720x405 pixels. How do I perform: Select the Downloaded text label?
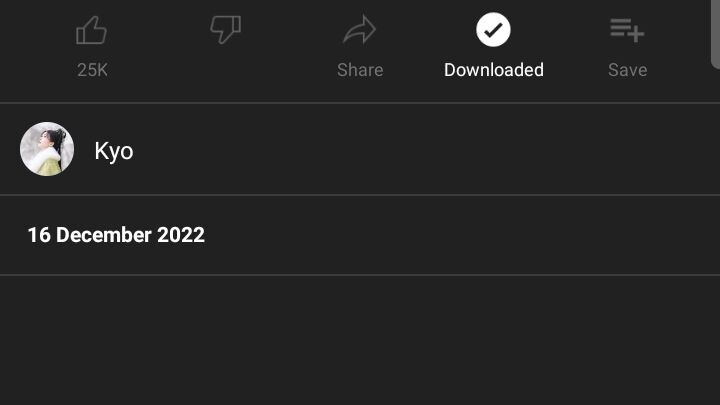(x=493, y=70)
